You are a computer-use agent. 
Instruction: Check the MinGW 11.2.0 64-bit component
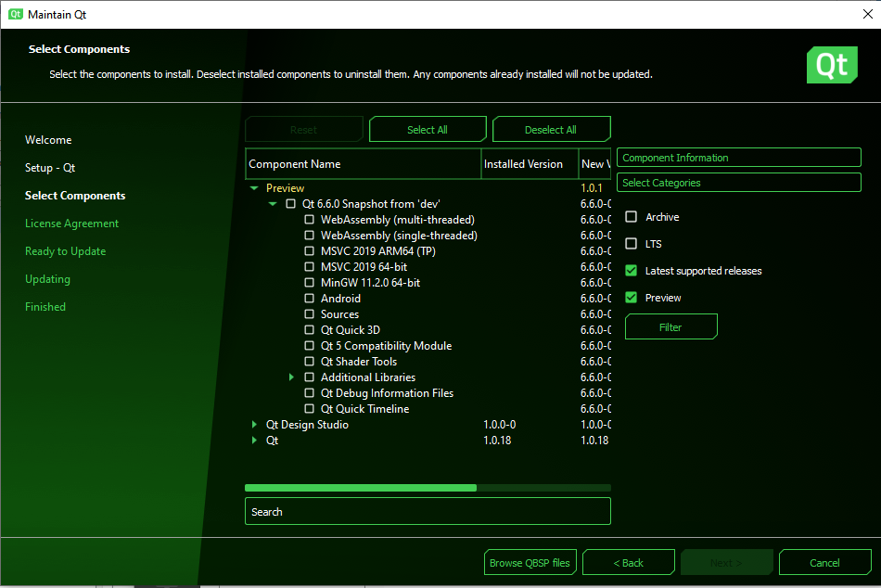pyautogui.click(x=310, y=283)
